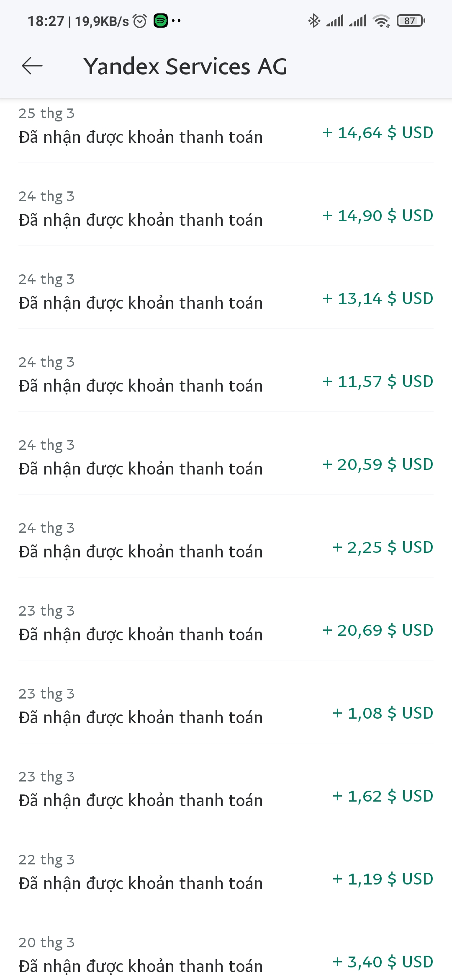Screen dimensions: 452x980
Task: Tap the Spotify status bar icon
Action: point(161,21)
